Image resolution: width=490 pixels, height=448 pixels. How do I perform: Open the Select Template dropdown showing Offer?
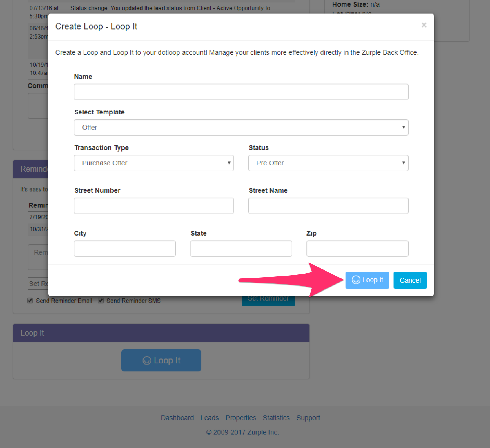coord(241,128)
